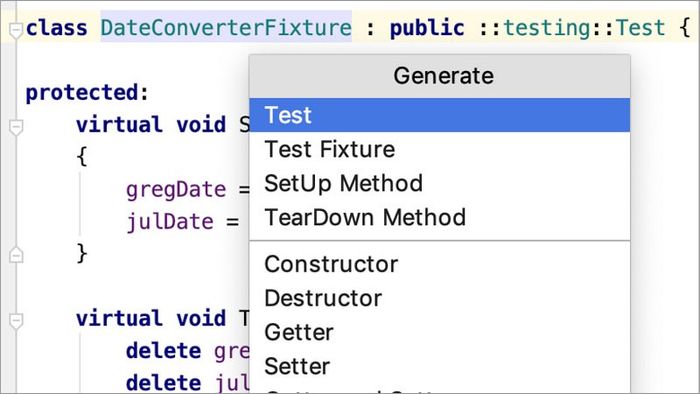Click the protected access specifier
700x394 pixels.
(x=82, y=93)
